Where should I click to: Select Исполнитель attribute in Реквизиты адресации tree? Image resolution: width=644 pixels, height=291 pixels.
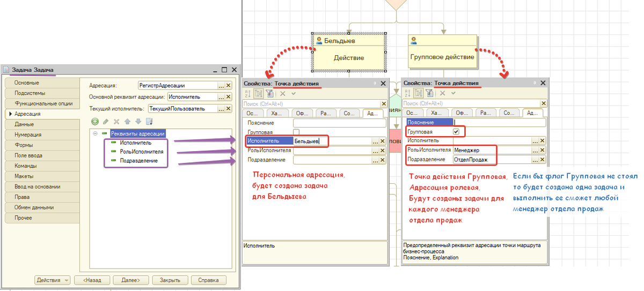coord(135,143)
